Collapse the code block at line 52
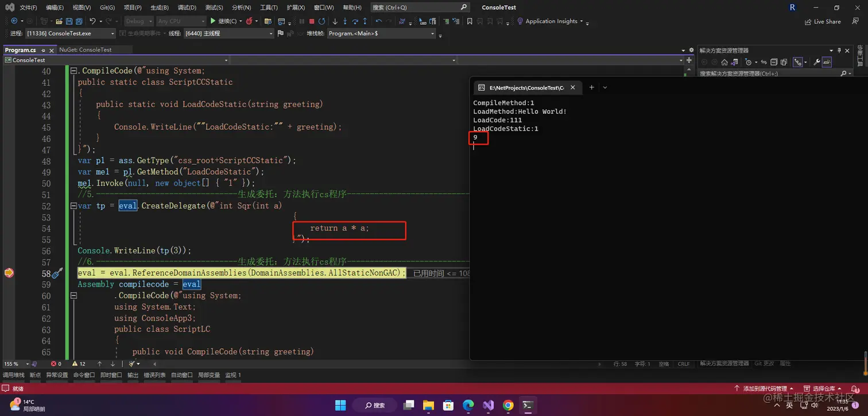The height and width of the screenshot is (416, 868). coord(73,206)
